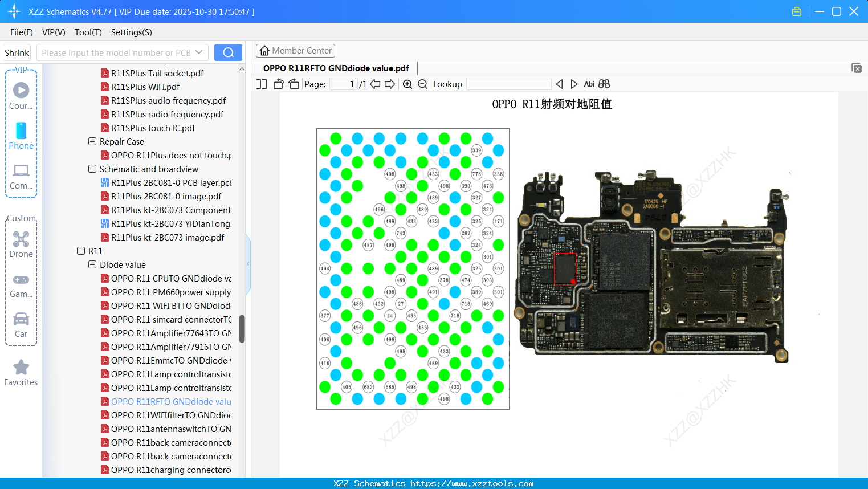Open R11Plus 2BC081-0 PCB layer file
868x489 pixels.
click(x=166, y=182)
